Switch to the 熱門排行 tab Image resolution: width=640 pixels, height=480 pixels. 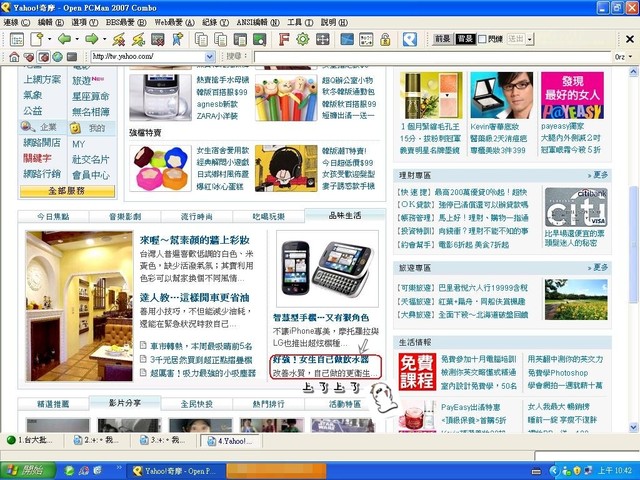[x=268, y=404]
